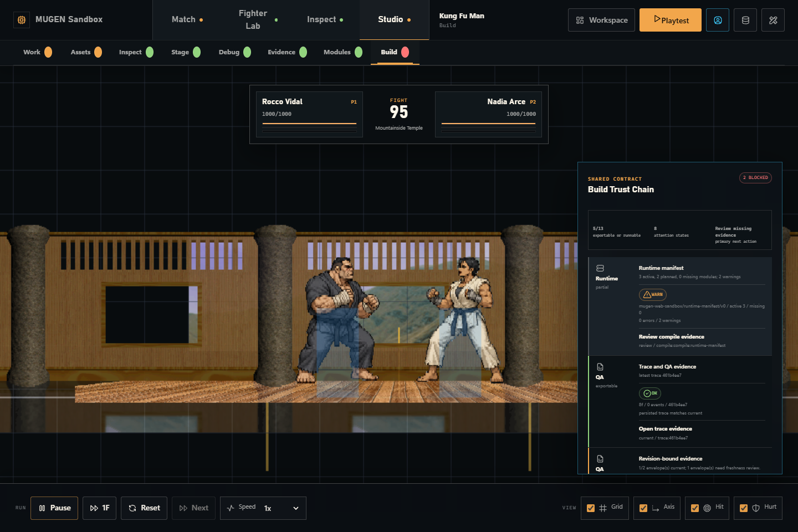Screen dimensions: 798x532
Task: Click the Workspace grid icon
Action: pyautogui.click(x=580, y=21)
